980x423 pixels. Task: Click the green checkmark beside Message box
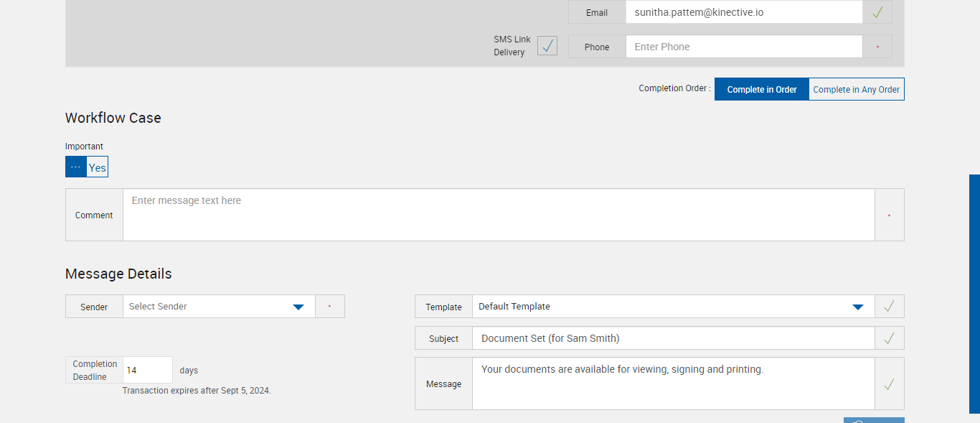pos(889,384)
